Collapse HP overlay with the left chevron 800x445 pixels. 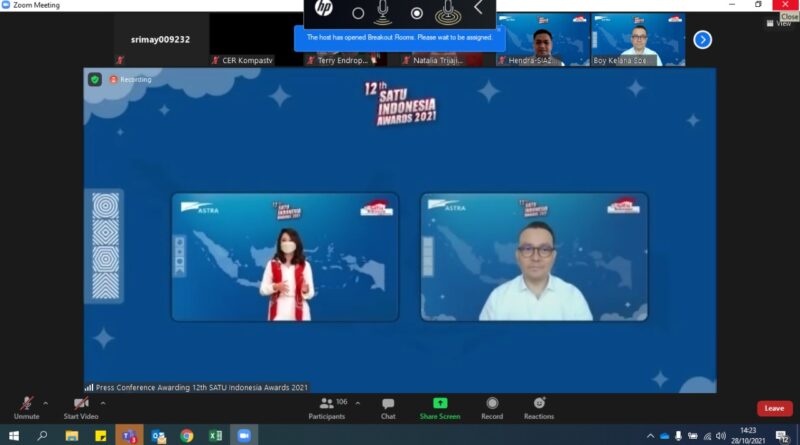478,7
